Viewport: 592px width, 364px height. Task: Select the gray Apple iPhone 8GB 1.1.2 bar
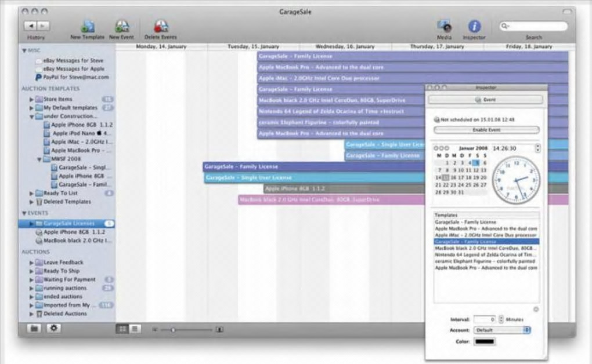[344, 188]
